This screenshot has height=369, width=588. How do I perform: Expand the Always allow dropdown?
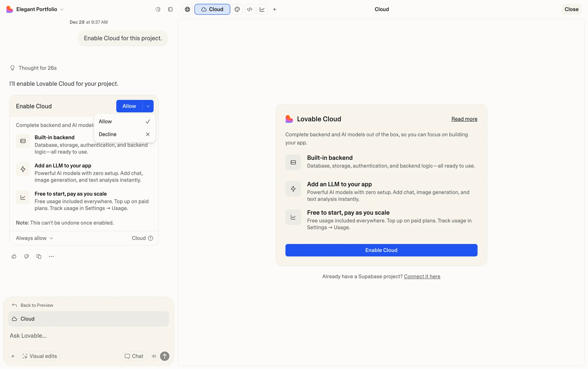34,238
